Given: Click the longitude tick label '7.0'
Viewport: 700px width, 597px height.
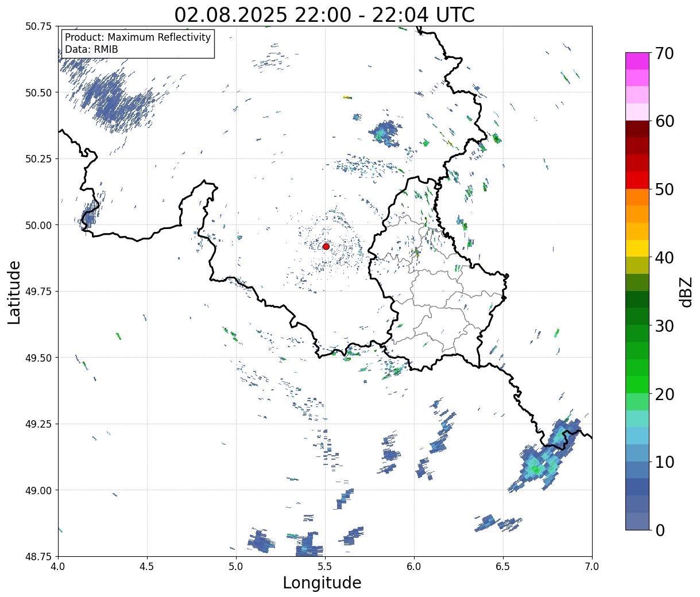Looking at the screenshot, I should pos(592,567).
